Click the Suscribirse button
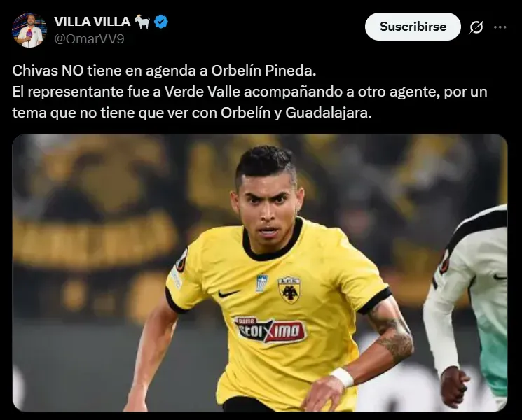This screenshot has width=522, height=420. (413, 27)
